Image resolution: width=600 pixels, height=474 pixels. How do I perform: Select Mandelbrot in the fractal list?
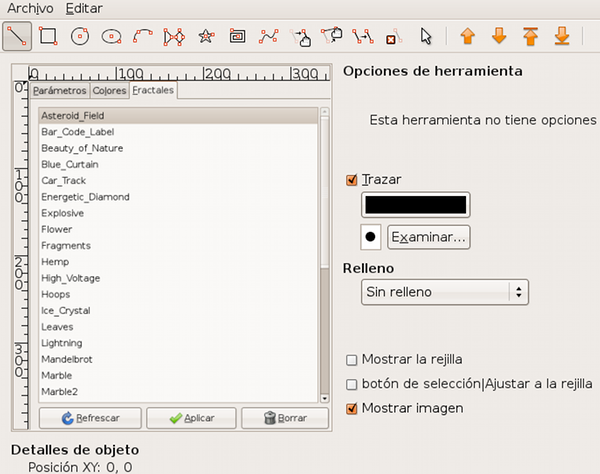tap(178, 360)
